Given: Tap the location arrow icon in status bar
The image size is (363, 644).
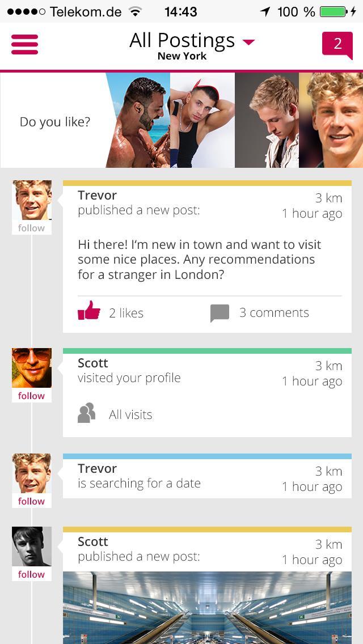Looking at the screenshot, I should pyautogui.click(x=265, y=11).
